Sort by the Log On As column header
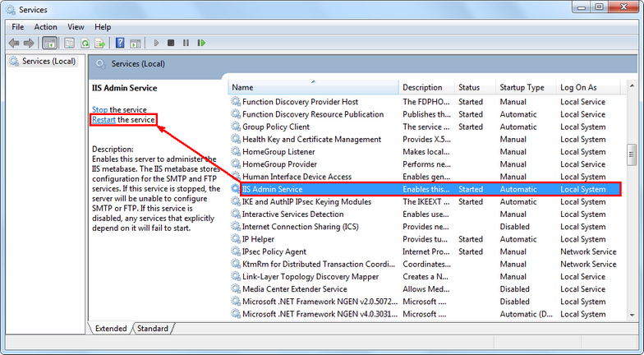The height and width of the screenshot is (355, 644). [x=588, y=87]
